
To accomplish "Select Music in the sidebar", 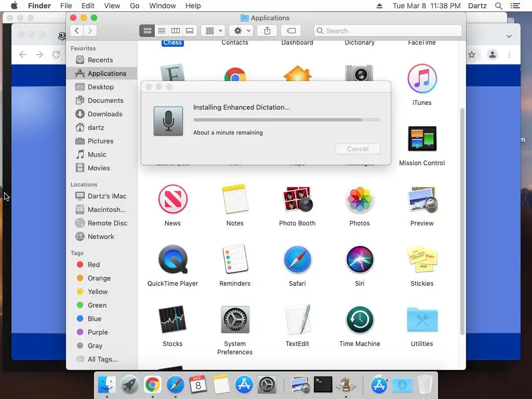I will point(102,155).
